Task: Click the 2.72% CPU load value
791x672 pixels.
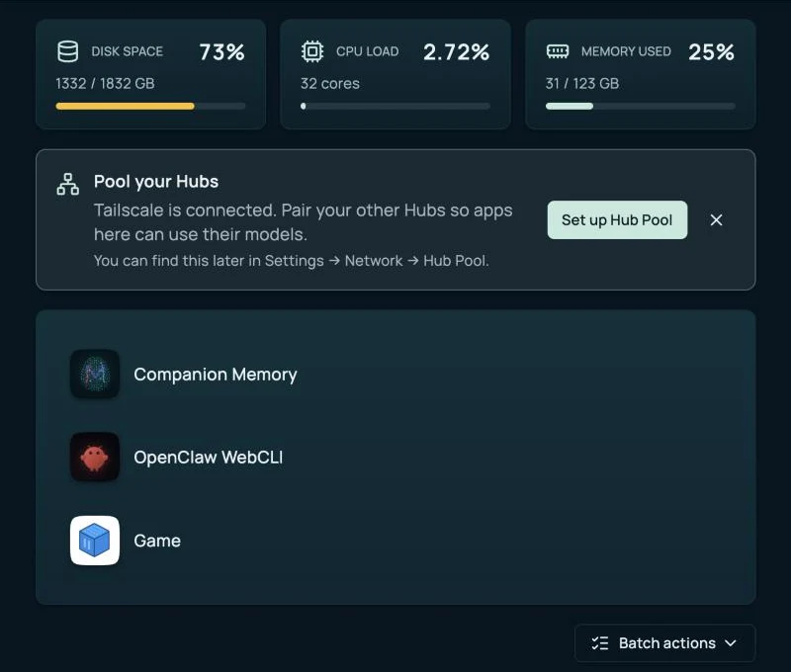Action: point(457,52)
